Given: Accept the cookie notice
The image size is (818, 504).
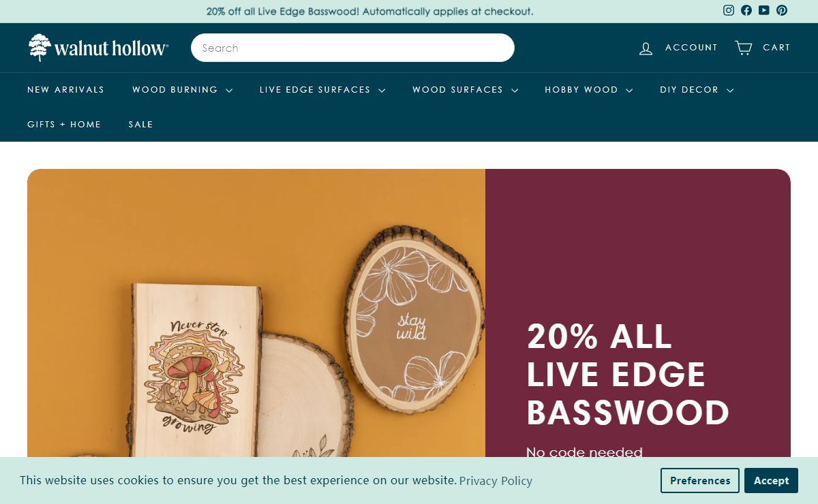Looking at the screenshot, I should point(771,481).
